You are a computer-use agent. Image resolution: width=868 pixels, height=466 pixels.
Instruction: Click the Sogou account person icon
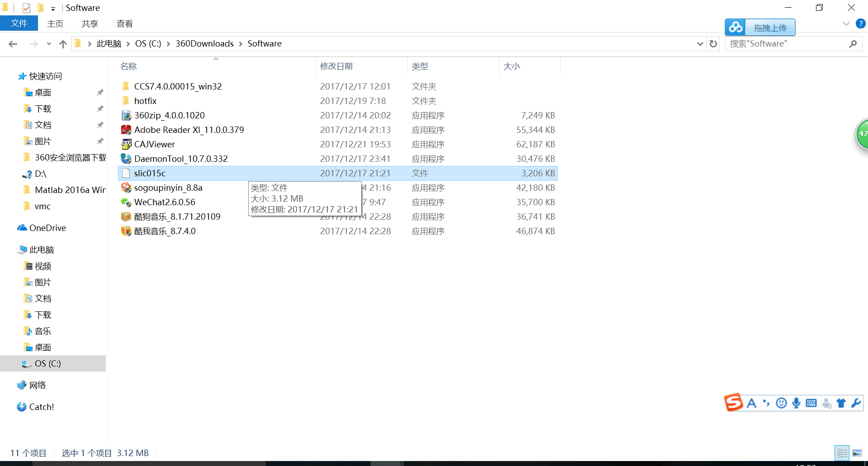click(x=826, y=403)
